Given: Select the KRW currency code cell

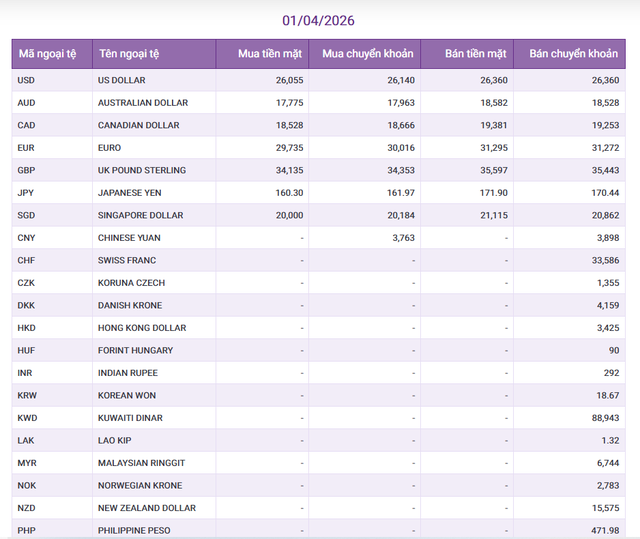Looking at the screenshot, I should (28, 395).
